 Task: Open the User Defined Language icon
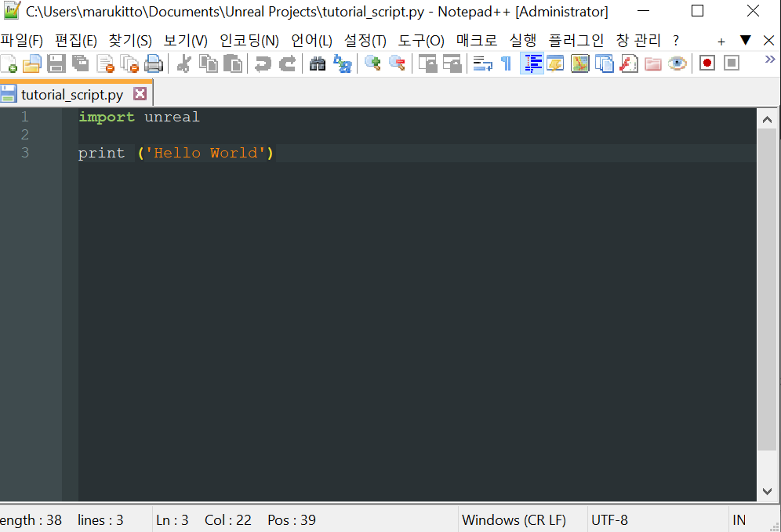pos(555,63)
